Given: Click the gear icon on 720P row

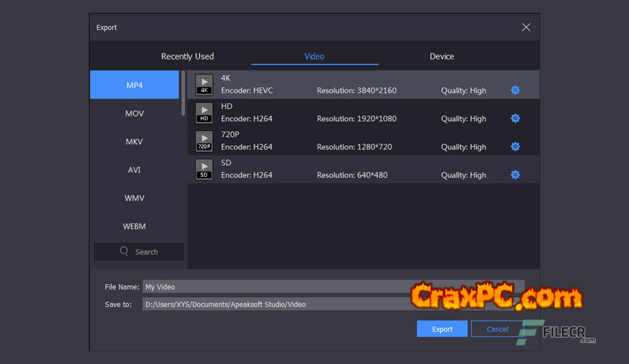Looking at the screenshot, I should point(515,147).
